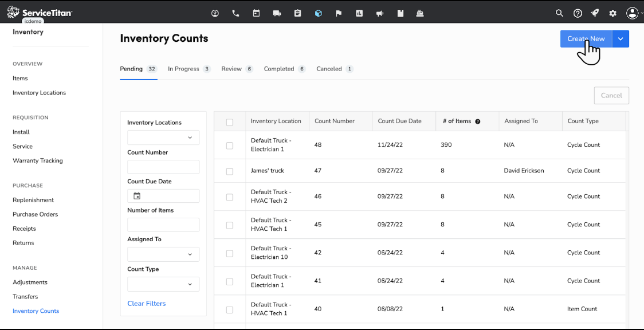Open the bar chart reports icon

[359, 13]
